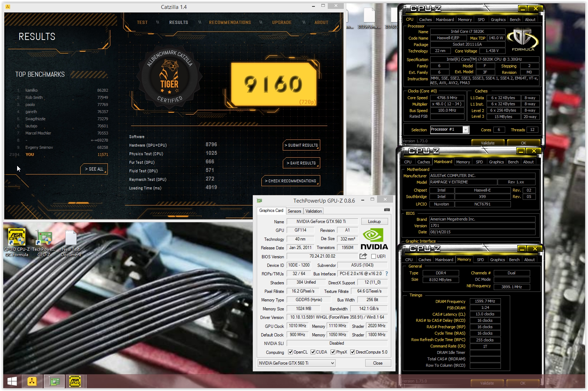The image size is (588, 391).
Task: Click GPU-Z title bar app icon
Action: coord(259,200)
